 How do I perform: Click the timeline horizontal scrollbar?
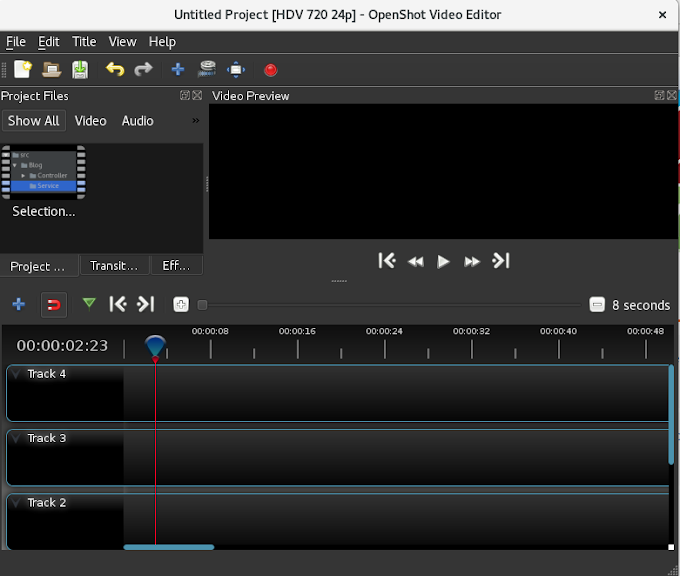click(x=169, y=547)
